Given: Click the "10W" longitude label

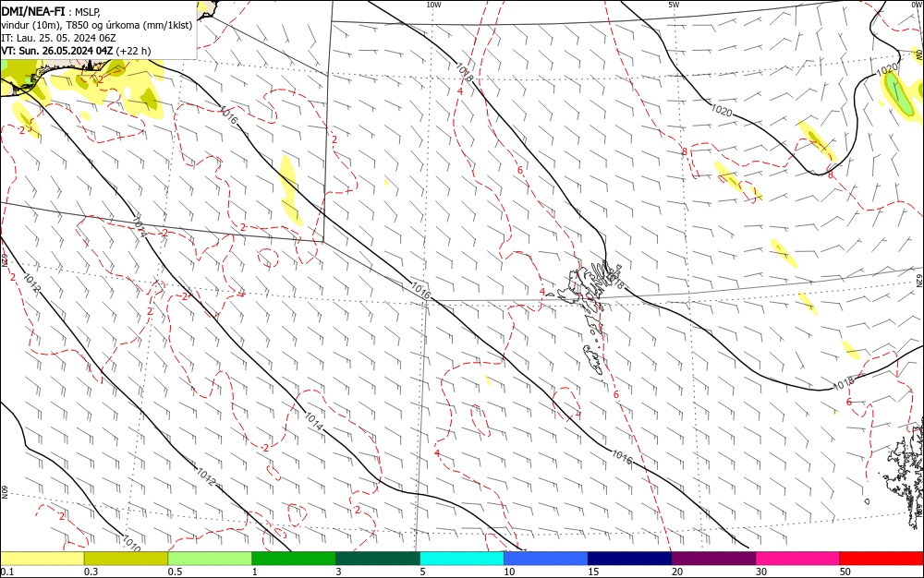Looking at the screenshot, I should (x=433, y=5).
